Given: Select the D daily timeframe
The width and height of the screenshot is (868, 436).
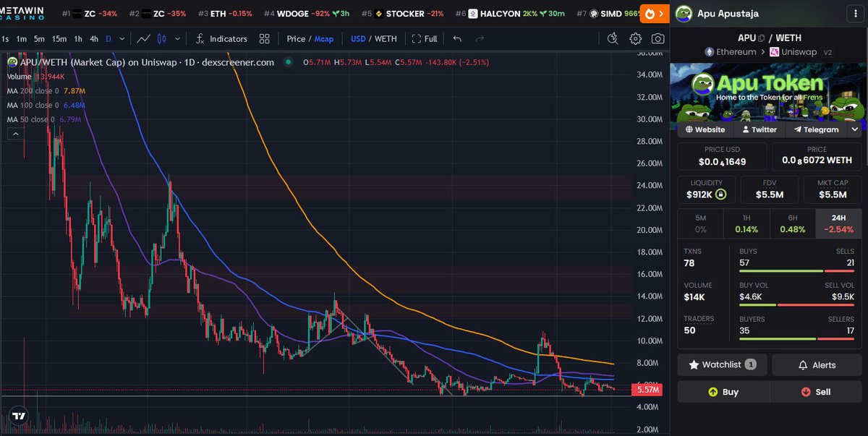Looking at the screenshot, I should [109, 38].
